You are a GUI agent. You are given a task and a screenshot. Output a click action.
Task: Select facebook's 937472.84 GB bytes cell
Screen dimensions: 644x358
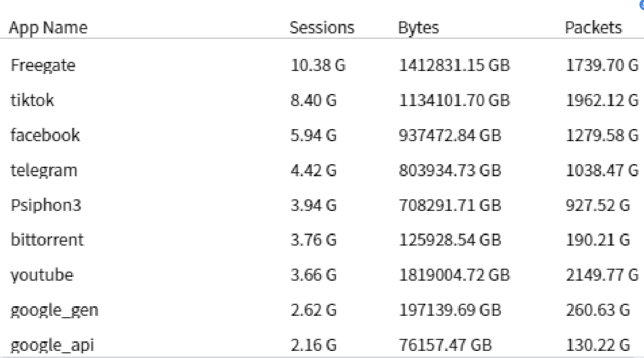(450, 135)
